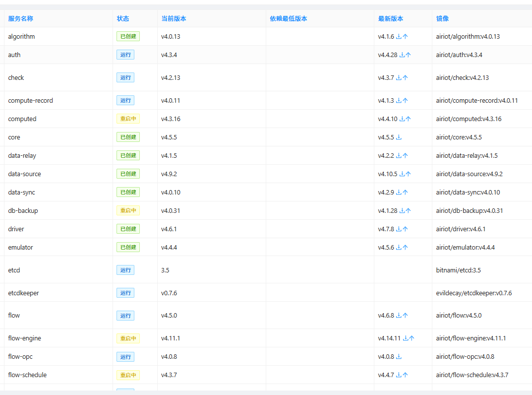Image resolution: width=532 pixels, height=395 pixels.
Task: Click the 已创建 status tag for data-sync
Action: pyautogui.click(x=128, y=192)
